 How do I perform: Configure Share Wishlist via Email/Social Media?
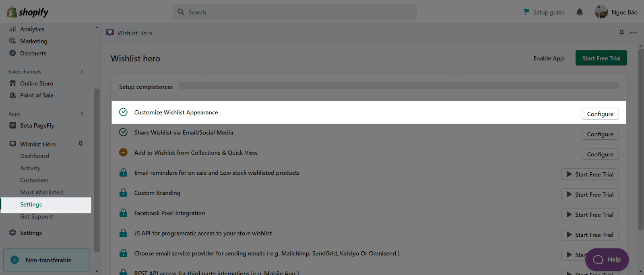click(x=600, y=134)
